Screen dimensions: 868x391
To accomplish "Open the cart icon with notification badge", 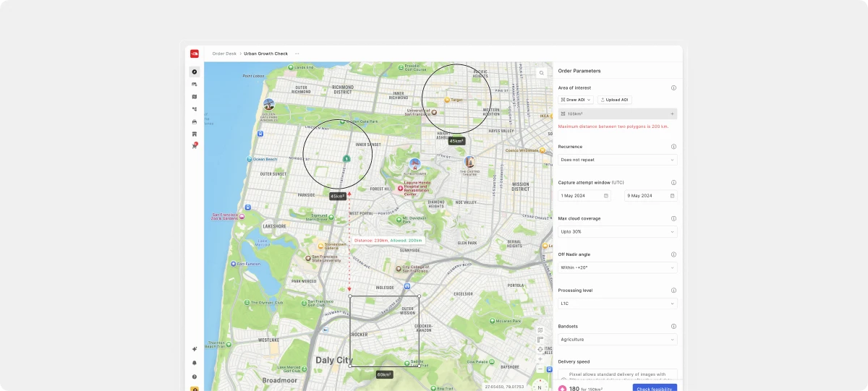I will 195,146.
